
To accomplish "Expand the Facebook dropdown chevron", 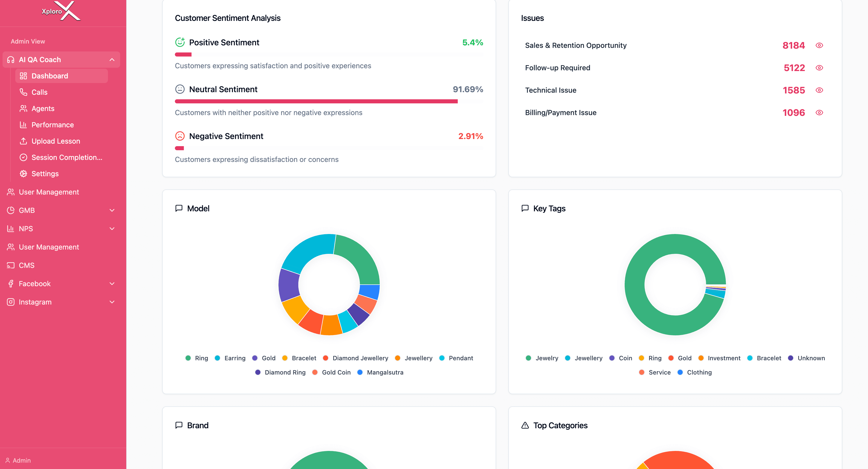I will [x=112, y=284].
